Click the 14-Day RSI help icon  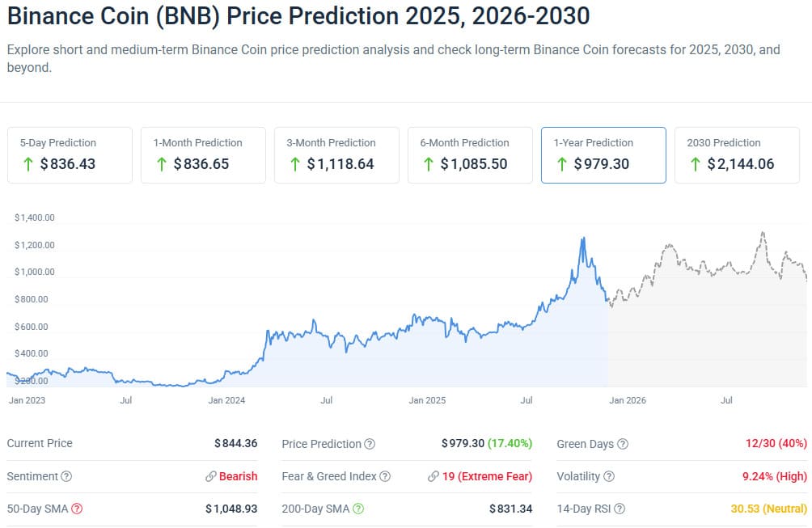pyautogui.click(x=620, y=509)
